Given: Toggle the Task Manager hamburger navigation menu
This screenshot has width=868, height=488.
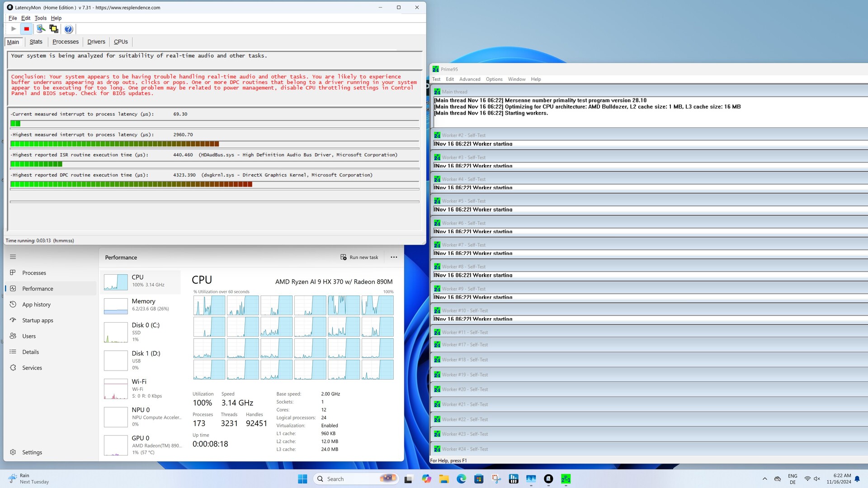Looking at the screenshot, I should tap(13, 257).
